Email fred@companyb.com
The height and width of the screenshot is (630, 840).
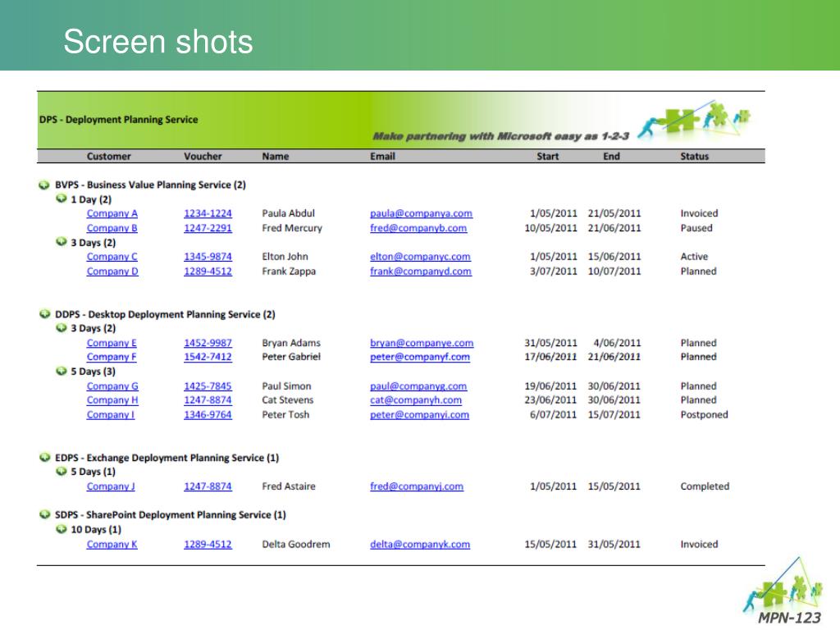(418, 228)
